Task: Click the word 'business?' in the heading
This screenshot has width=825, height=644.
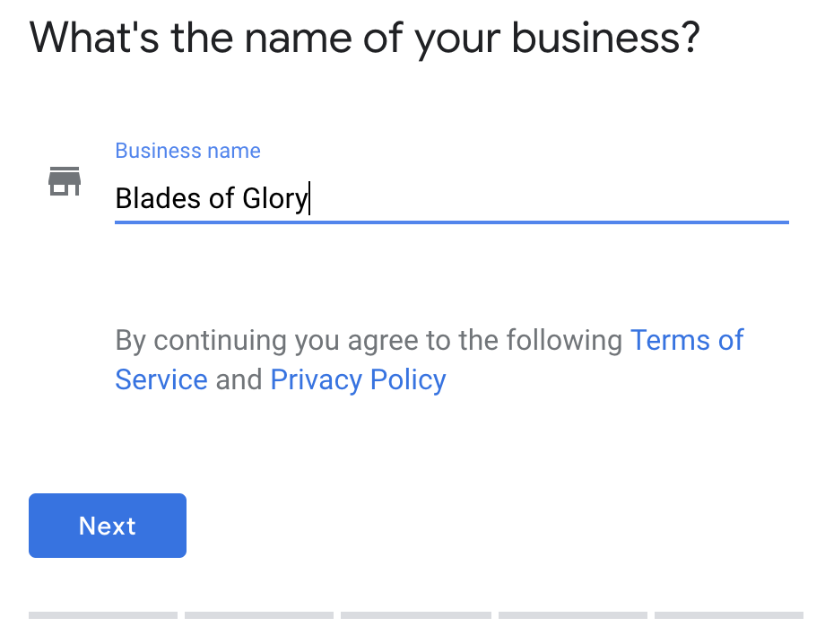Action: [x=605, y=38]
